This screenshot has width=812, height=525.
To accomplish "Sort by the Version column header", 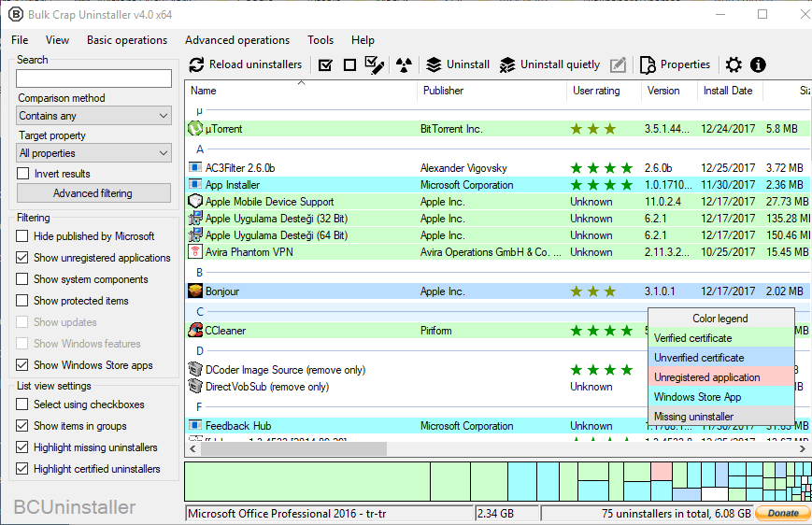I will pos(669,90).
